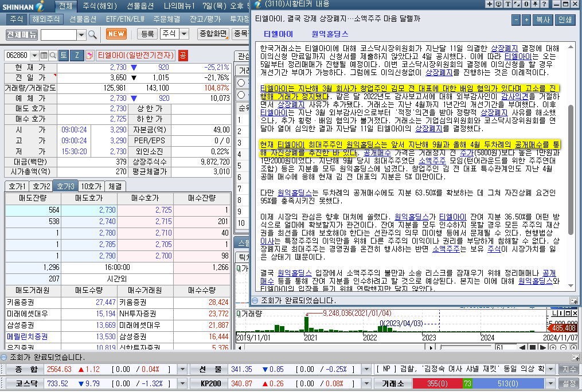Click the diagonal arrows icon in news title bar
This screenshot has height=392, width=582.
coord(517,4)
